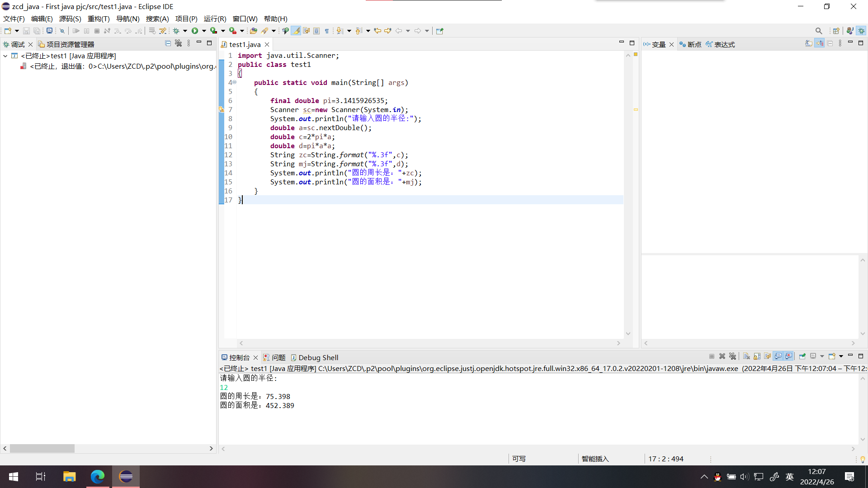Toggle Show Console on standard output change
The image size is (868, 488).
coord(778,357)
